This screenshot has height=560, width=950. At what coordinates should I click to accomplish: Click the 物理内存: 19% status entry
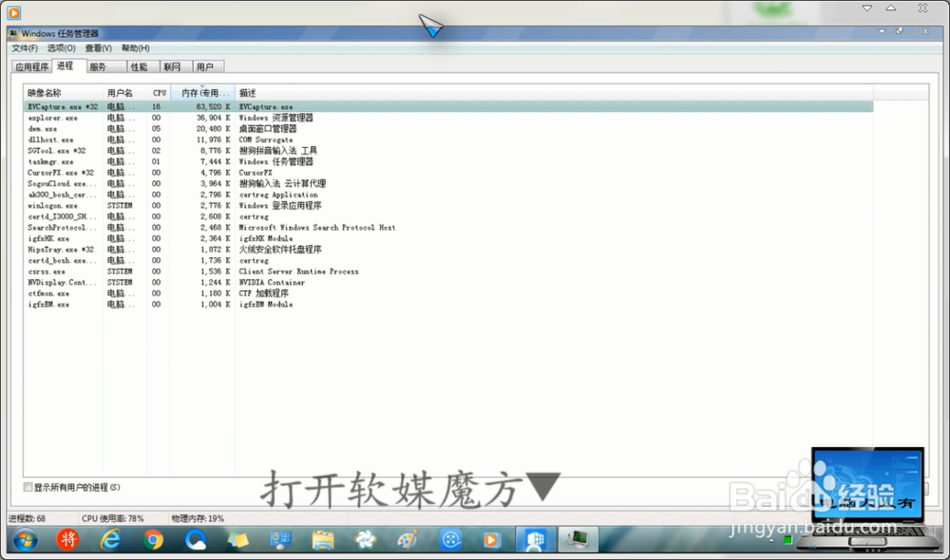click(198, 518)
